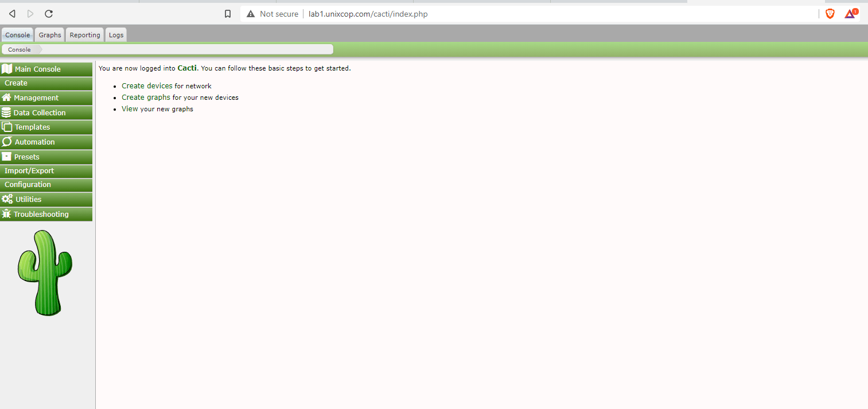Follow the Create graphs link
868x409 pixels.
(146, 97)
